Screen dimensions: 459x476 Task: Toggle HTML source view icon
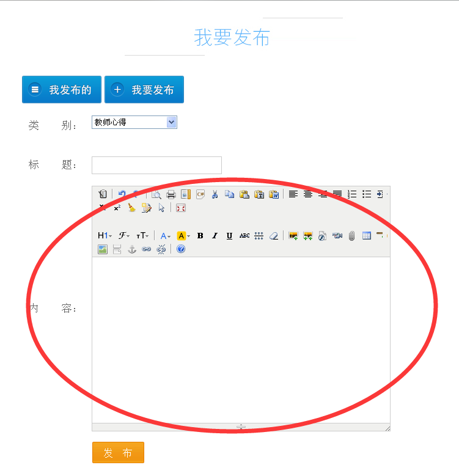[103, 194]
